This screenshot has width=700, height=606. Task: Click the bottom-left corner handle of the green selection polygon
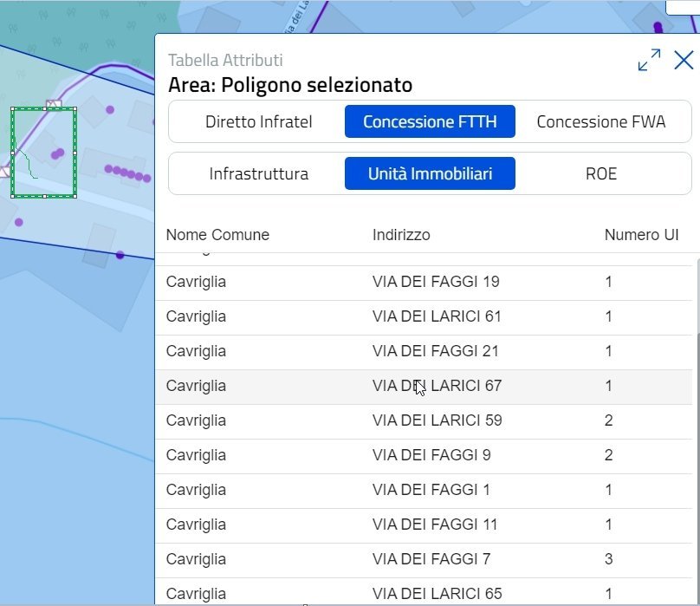click(12, 196)
